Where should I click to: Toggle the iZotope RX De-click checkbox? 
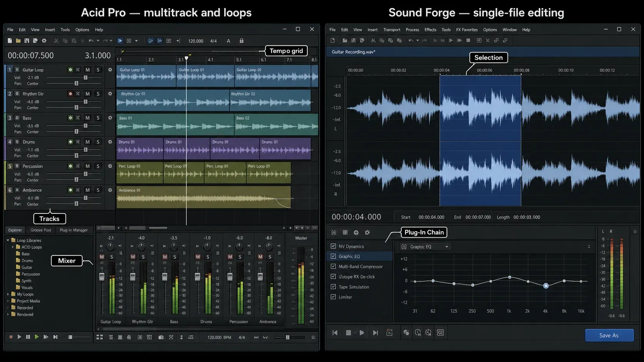coord(333,277)
